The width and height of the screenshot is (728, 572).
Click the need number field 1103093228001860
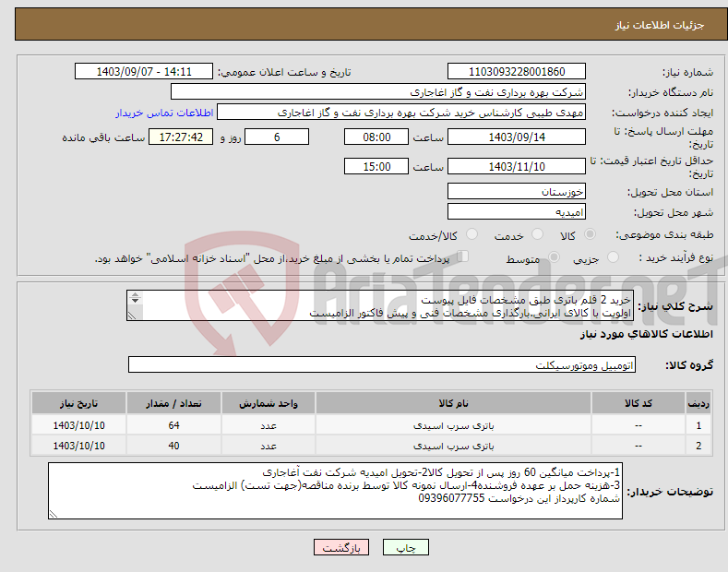click(x=517, y=72)
